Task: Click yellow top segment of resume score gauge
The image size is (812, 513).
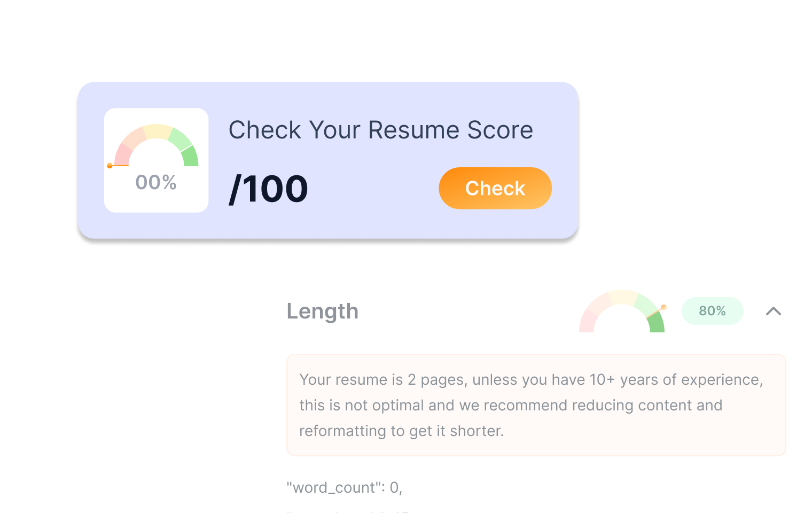Action: click(x=157, y=131)
